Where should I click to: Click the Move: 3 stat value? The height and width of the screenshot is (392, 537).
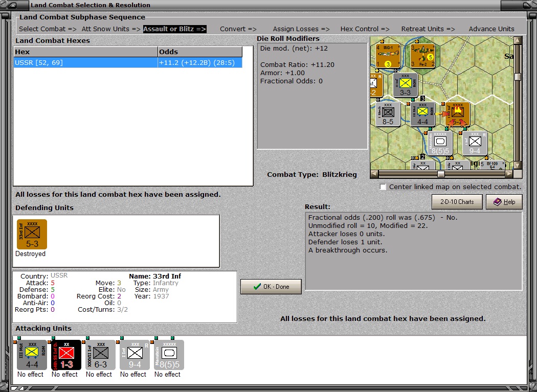click(119, 283)
